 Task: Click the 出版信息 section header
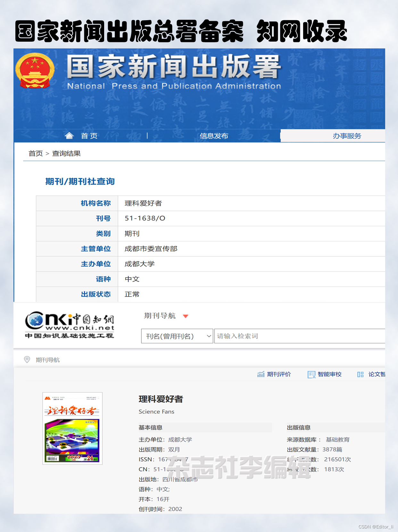click(x=299, y=428)
